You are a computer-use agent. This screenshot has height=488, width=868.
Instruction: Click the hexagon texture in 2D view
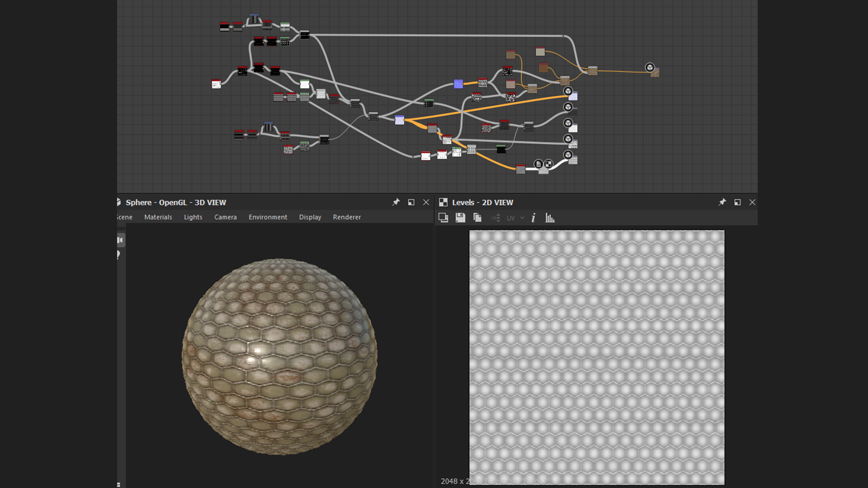tap(597, 357)
